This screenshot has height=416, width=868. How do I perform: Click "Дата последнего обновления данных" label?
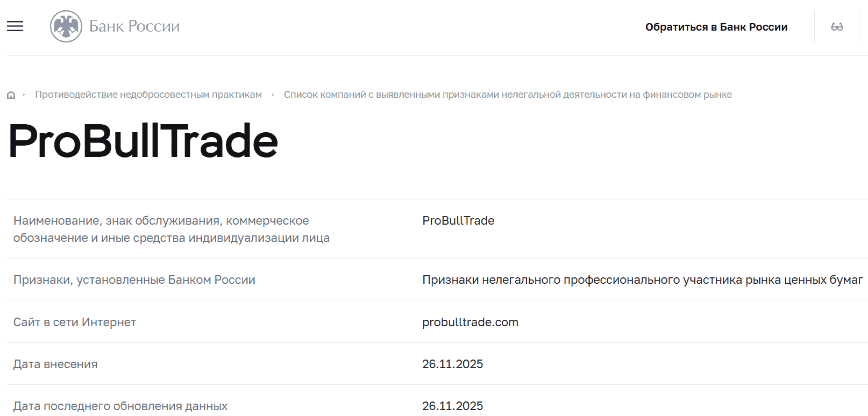pyautogui.click(x=120, y=406)
